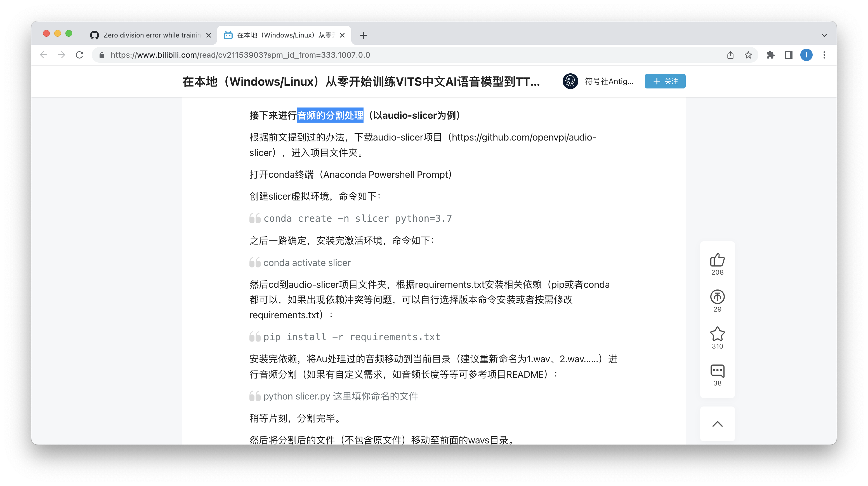
Task: View site info via the lock icon
Action: 102,55
